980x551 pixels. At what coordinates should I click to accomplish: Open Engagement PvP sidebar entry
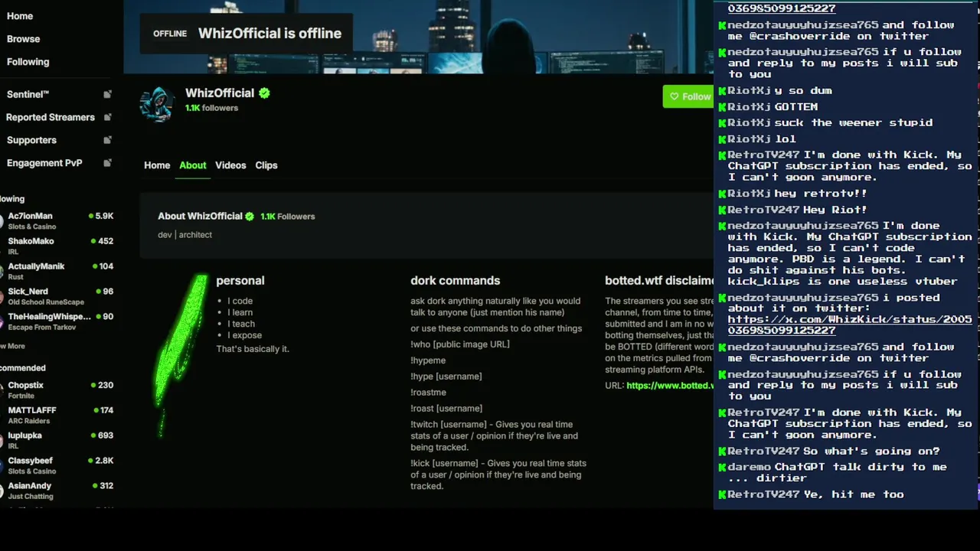tap(44, 163)
